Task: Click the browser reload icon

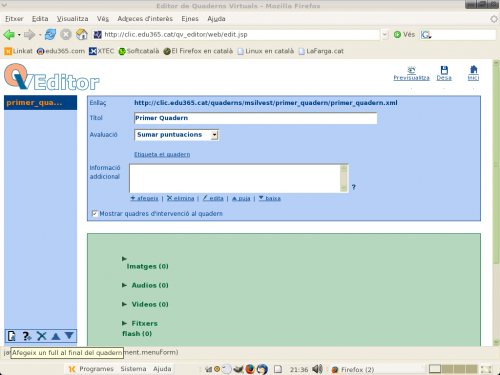Action: click(x=50, y=34)
